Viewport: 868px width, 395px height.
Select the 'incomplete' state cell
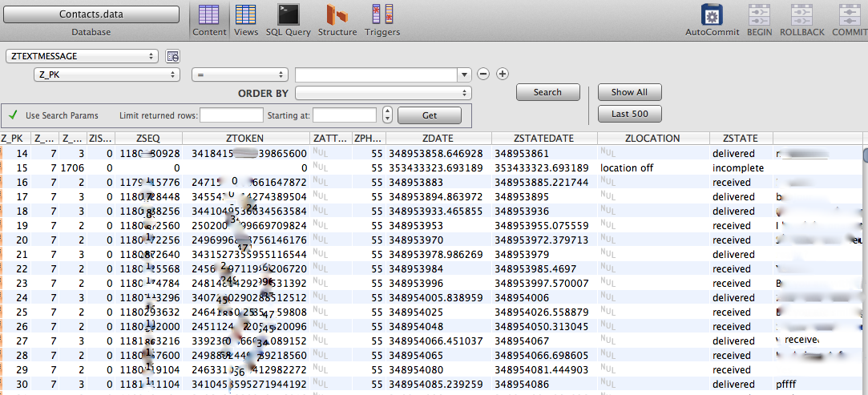click(x=738, y=167)
